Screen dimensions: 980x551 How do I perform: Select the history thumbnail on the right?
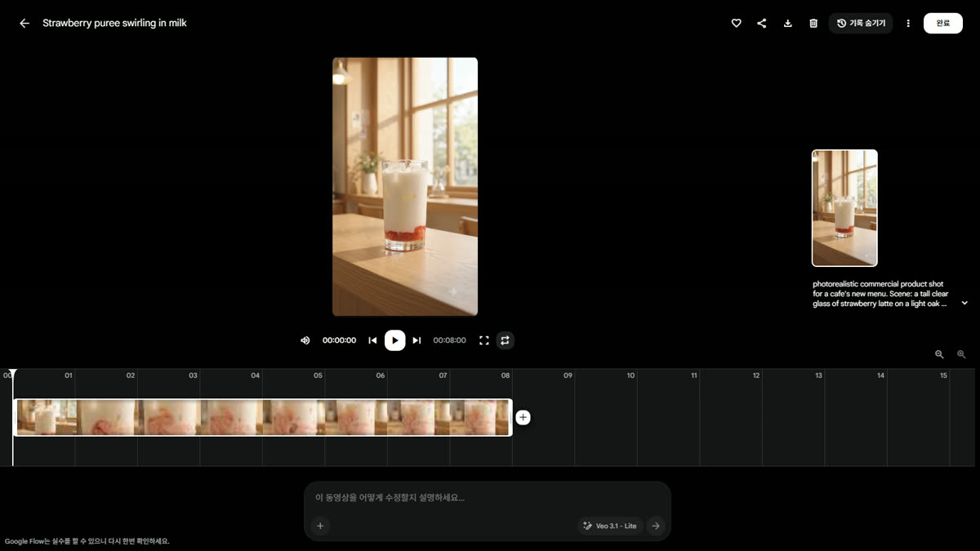844,208
